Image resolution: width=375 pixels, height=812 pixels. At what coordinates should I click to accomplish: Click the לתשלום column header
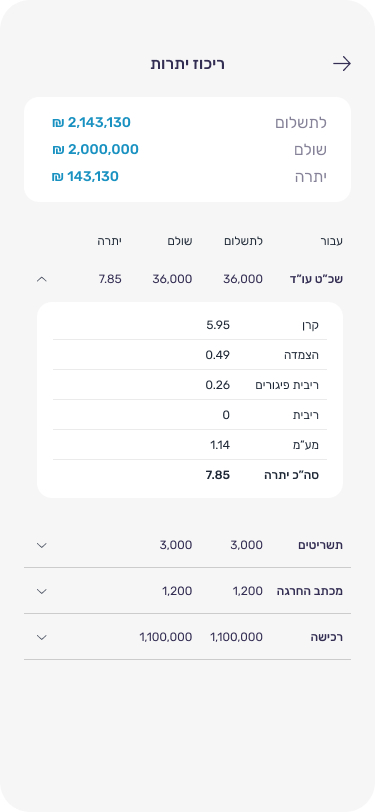(243, 241)
